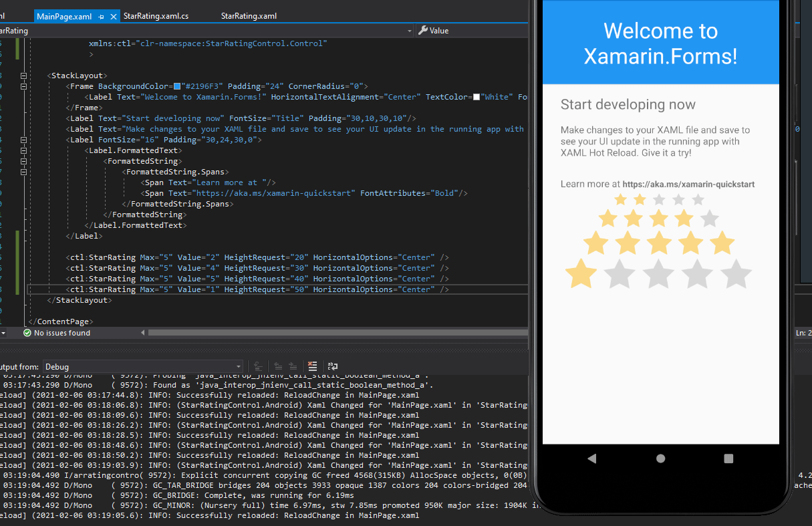Viewport: 812px width, 526px height.
Task: Collapse the FormattedString.Spans outlining region
Action: click(24, 172)
